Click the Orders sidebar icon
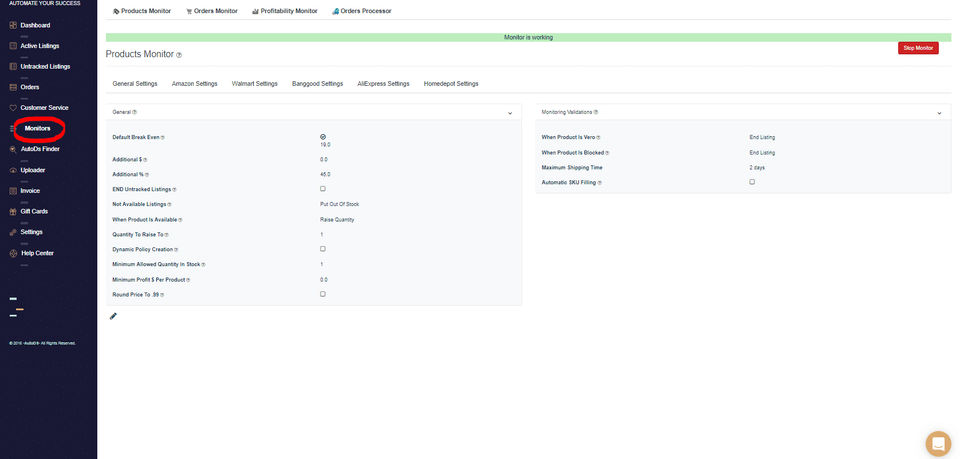Viewport: 960px width, 459px height. [x=13, y=87]
